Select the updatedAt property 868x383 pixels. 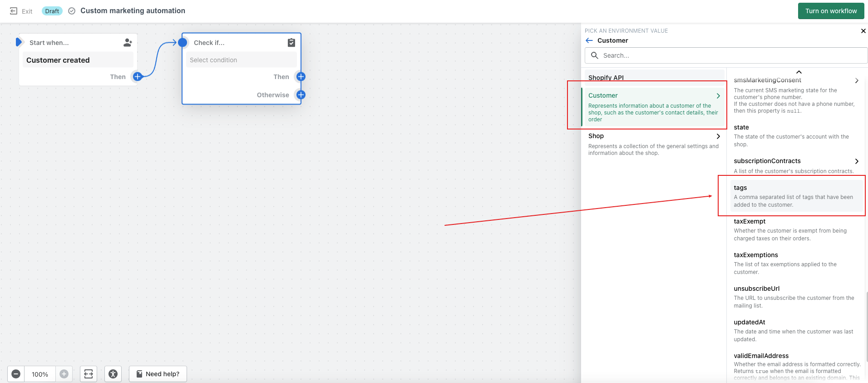click(x=796, y=330)
